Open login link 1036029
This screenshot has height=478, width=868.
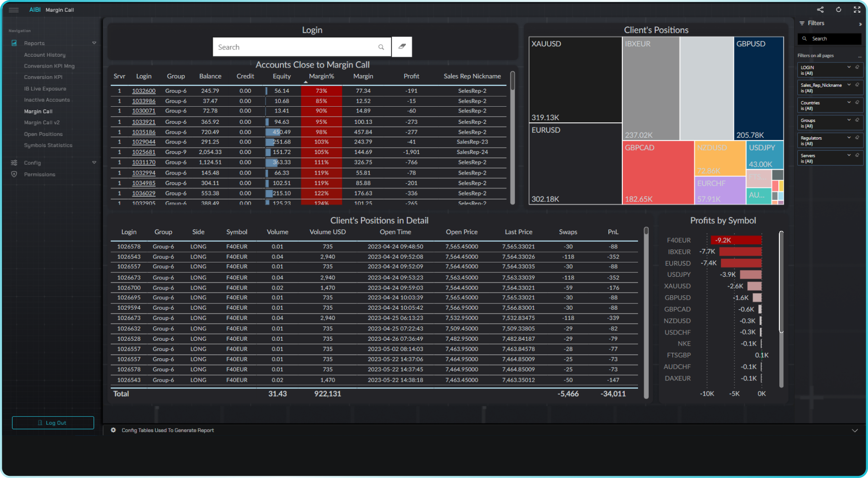[144, 194]
